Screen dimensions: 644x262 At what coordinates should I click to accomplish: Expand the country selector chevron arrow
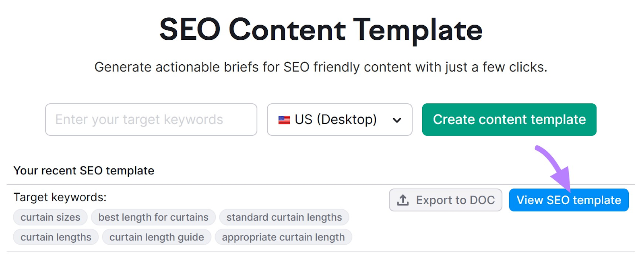pos(397,120)
